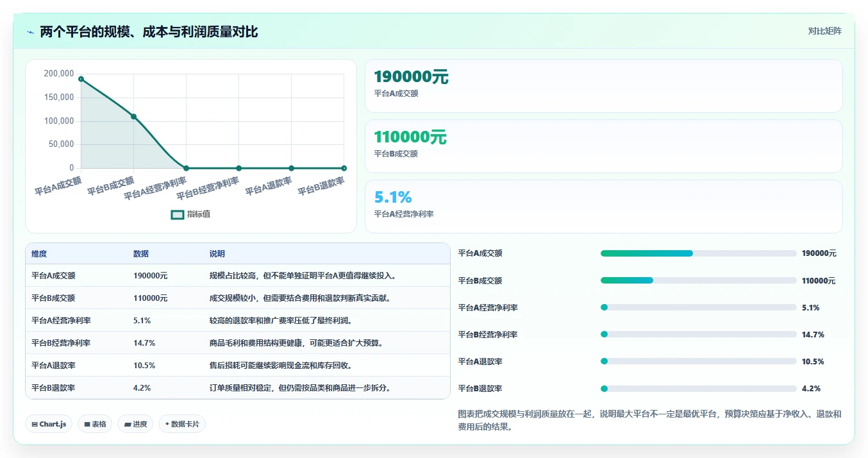The height and width of the screenshot is (458, 868).
Task: Select the 平台A成交额 table row cell
Action: (53, 276)
